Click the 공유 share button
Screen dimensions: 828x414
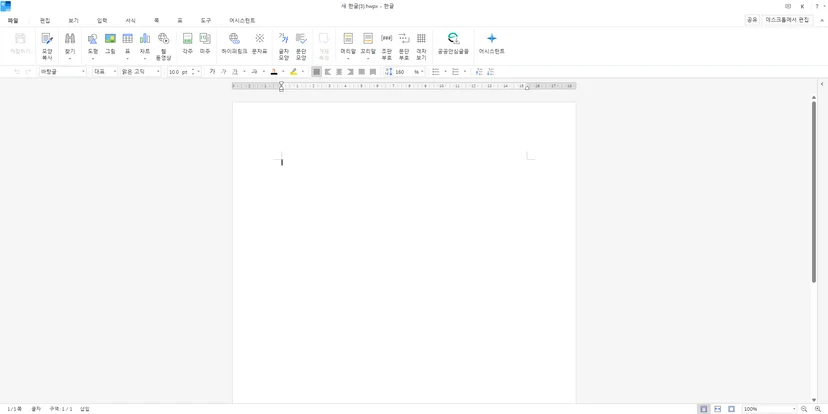pos(751,20)
